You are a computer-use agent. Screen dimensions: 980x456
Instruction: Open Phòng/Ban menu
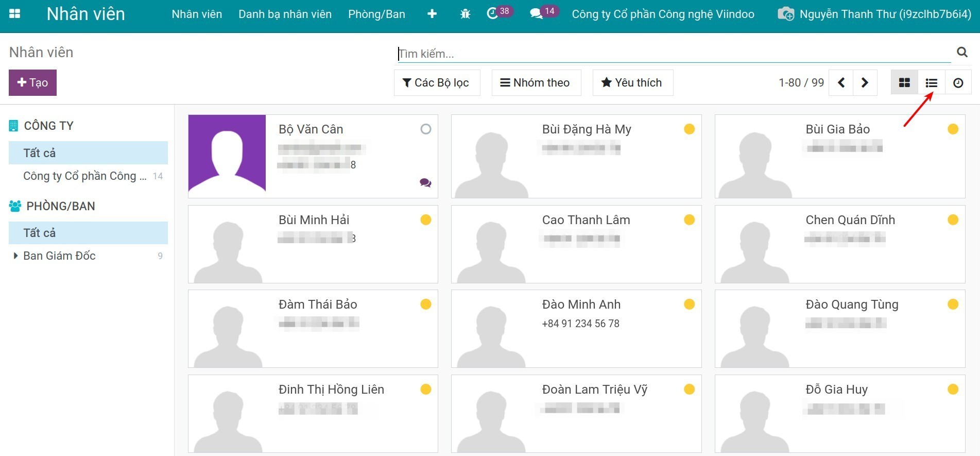(376, 14)
